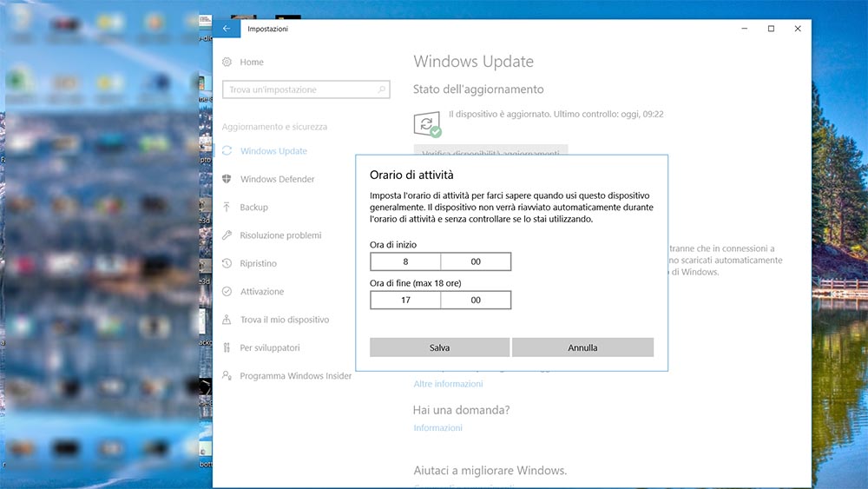Image resolution: width=868 pixels, height=489 pixels.
Task: Go to Home in settings sidebar
Action: coord(252,62)
